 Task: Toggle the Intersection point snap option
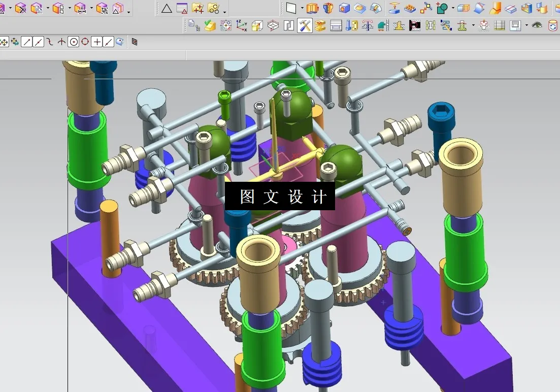pos(62,42)
